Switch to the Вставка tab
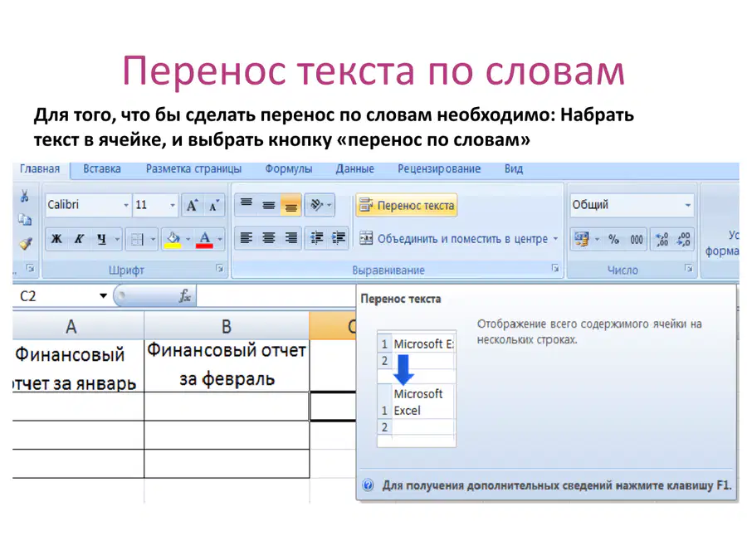Viewport: 747px width, 560px height. (102, 169)
